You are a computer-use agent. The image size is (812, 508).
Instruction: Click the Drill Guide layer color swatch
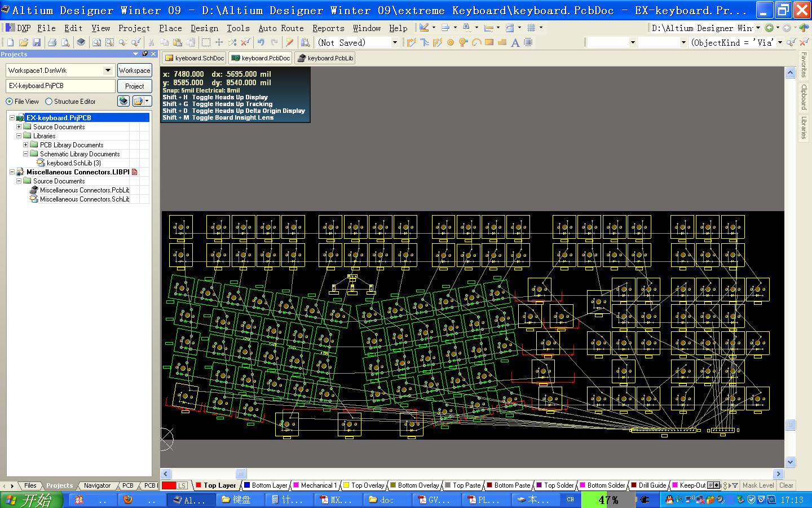coord(634,485)
